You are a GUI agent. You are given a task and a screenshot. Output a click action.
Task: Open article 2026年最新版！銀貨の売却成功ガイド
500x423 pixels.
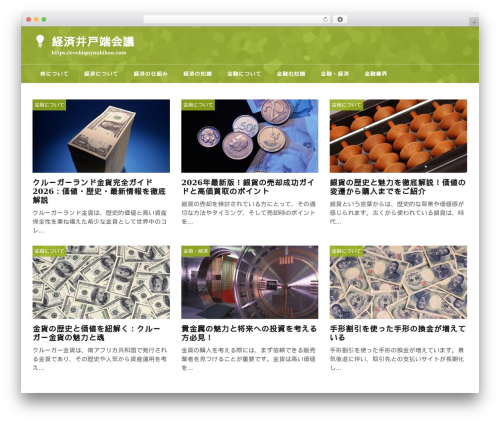click(x=248, y=187)
